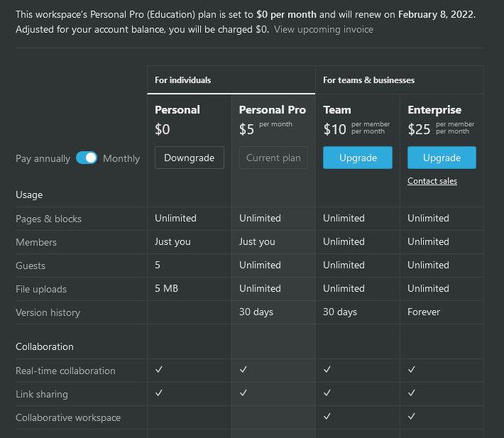Click the Pay annually label
The height and width of the screenshot is (438, 504).
click(x=43, y=158)
